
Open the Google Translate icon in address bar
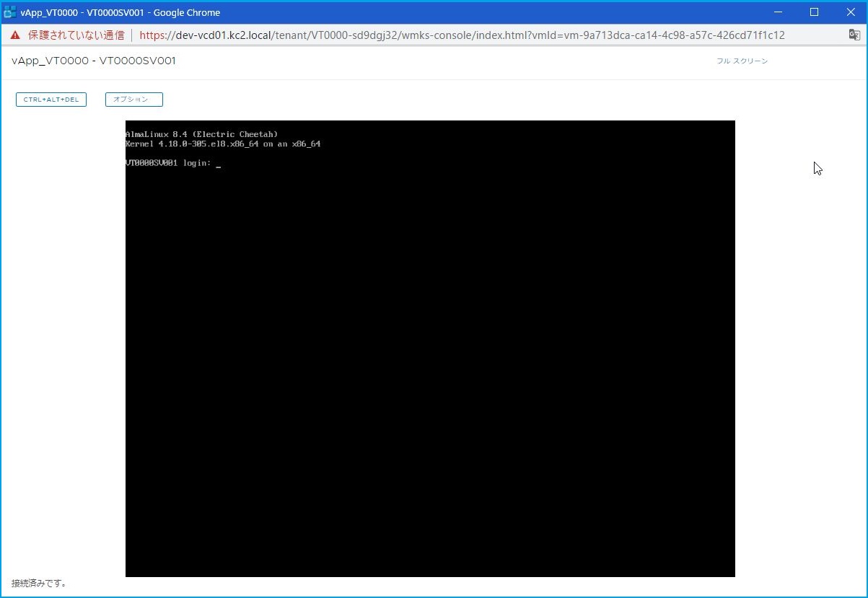854,35
